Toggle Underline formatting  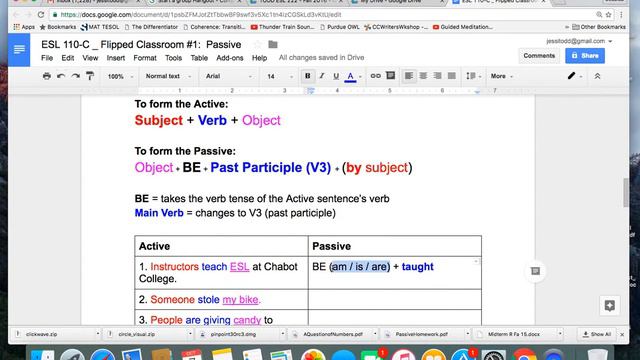(x=336, y=76)
